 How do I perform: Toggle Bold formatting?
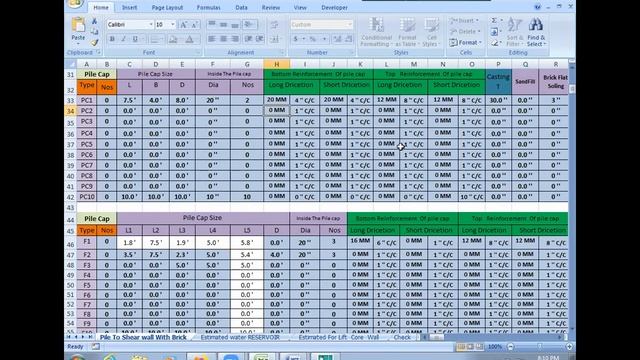[x=112, y=39]
